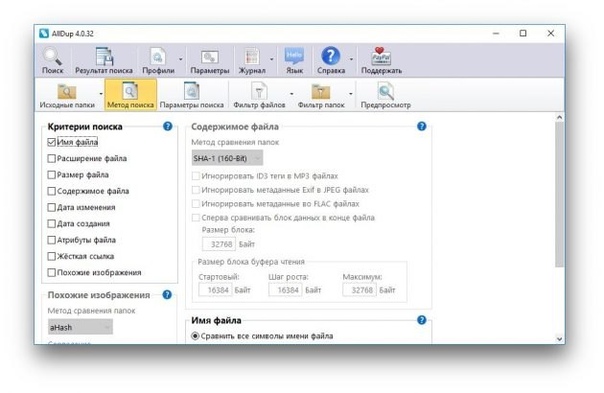Click the Дата создания checkbox
604x393 pixels.
[x=52, y=223]
